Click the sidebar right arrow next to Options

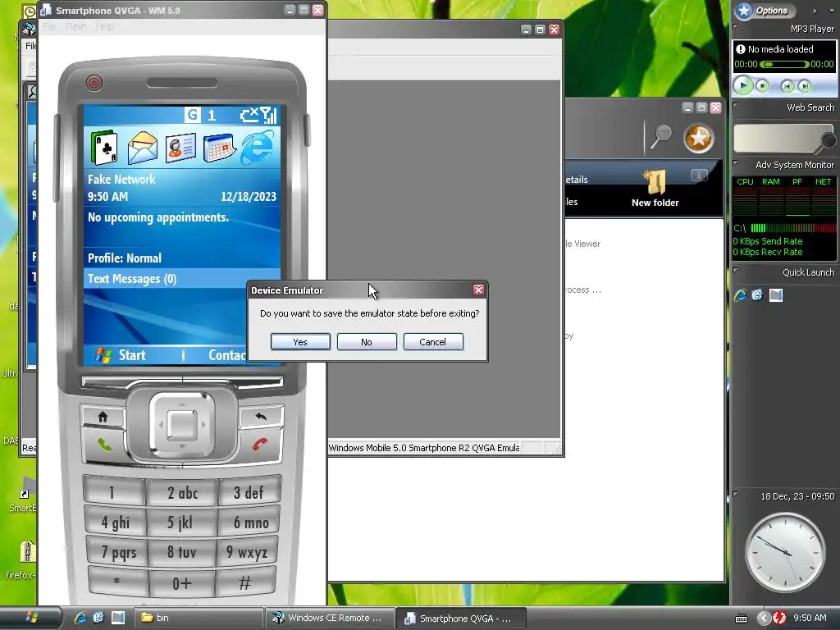pos(815,11)
